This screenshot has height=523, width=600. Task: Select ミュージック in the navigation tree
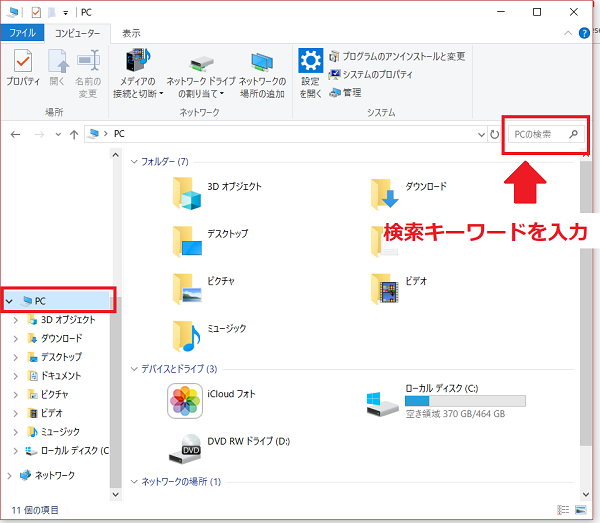(x=54, y=432)
